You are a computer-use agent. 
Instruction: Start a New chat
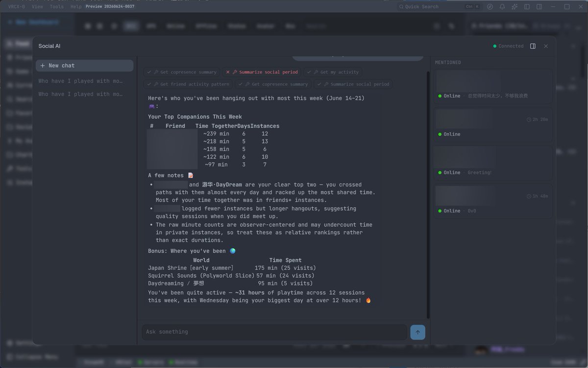coord(84,66)
